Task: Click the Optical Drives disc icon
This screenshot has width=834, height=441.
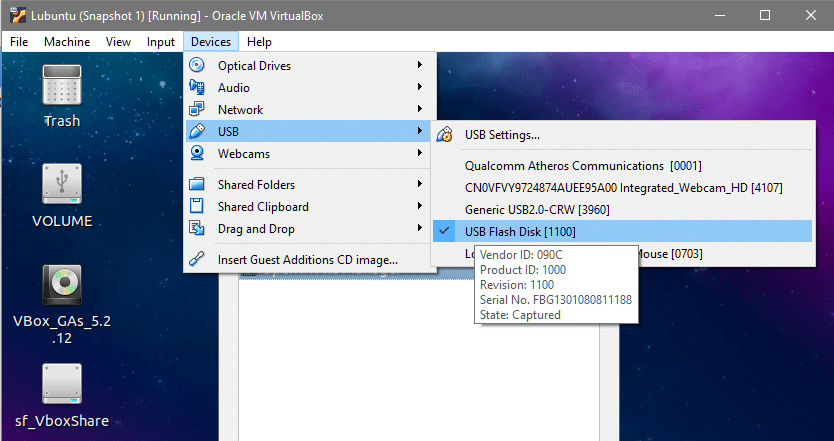Action: (197, 66)
